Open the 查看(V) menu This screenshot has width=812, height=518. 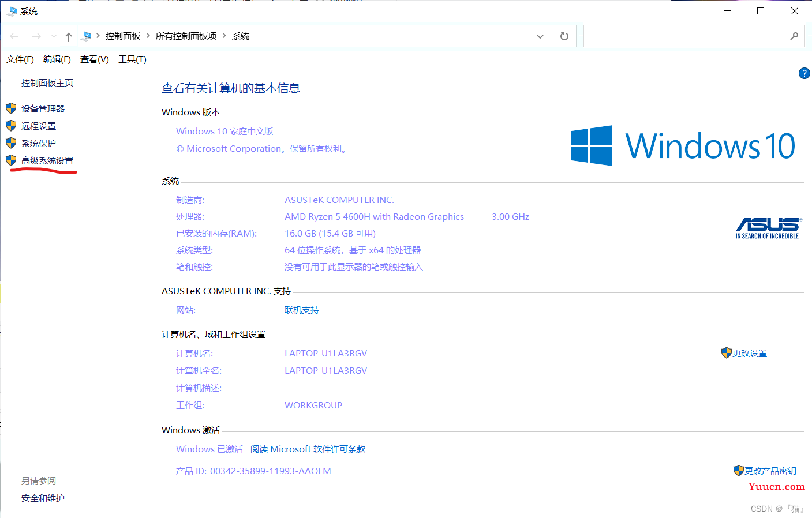coord(95,59)
